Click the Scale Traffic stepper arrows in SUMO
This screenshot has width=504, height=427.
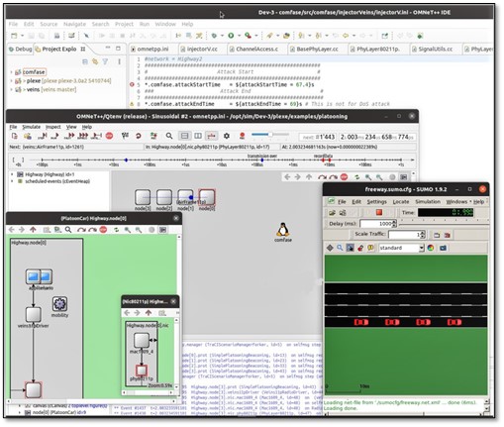423,235
